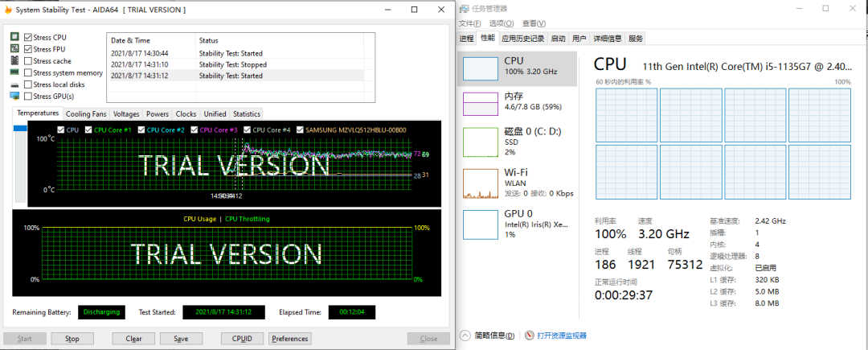Click the Elapsed Time value 00:12:04
The height and width of the screenshot is (350, 868).
pos(351,312)
